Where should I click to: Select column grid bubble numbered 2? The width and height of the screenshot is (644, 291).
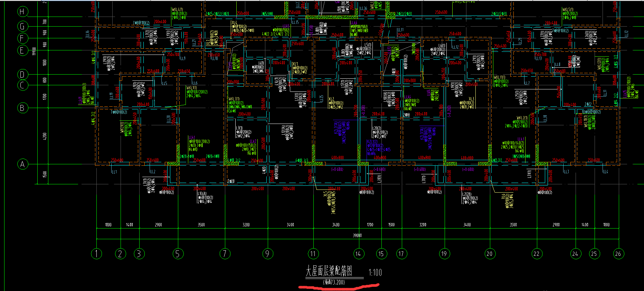pyautogui.click(x=120, y=254)
